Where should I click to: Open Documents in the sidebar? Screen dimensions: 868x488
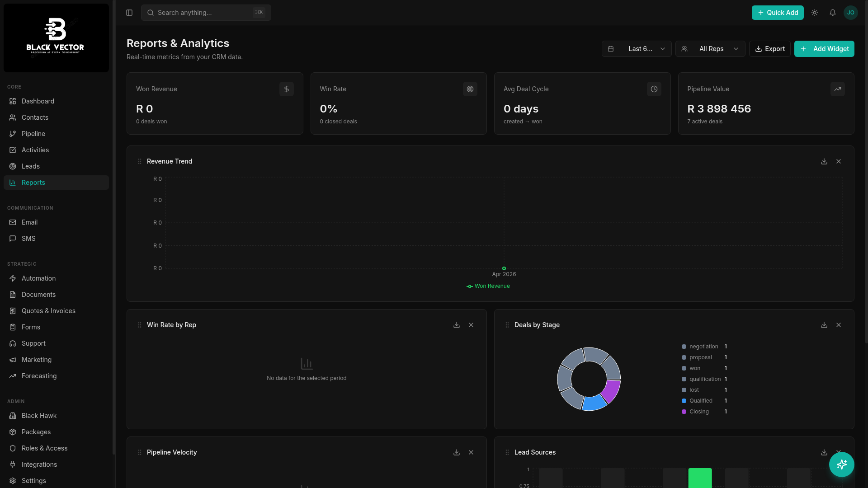pos(56,295)
